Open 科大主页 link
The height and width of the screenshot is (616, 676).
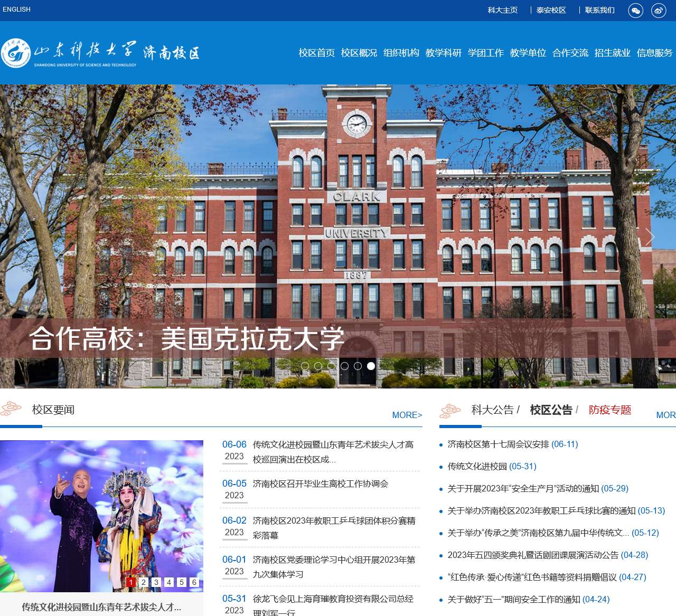503,10
